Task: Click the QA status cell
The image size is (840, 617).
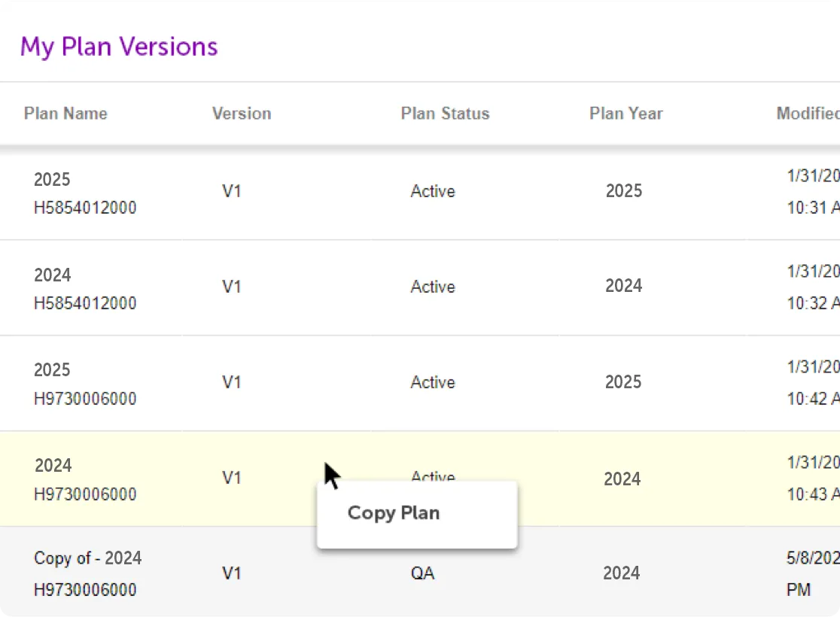Action: pos(422,573)
